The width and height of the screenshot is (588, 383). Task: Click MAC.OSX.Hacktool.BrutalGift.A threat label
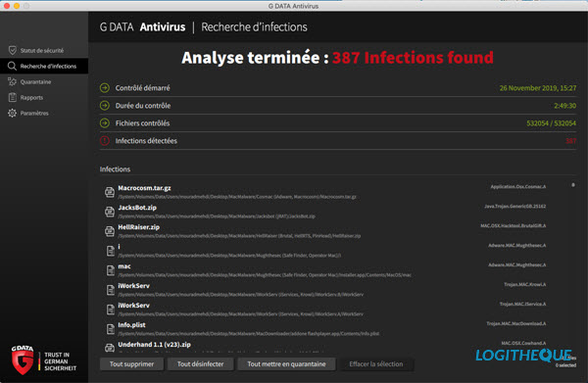tap(513, 225)
